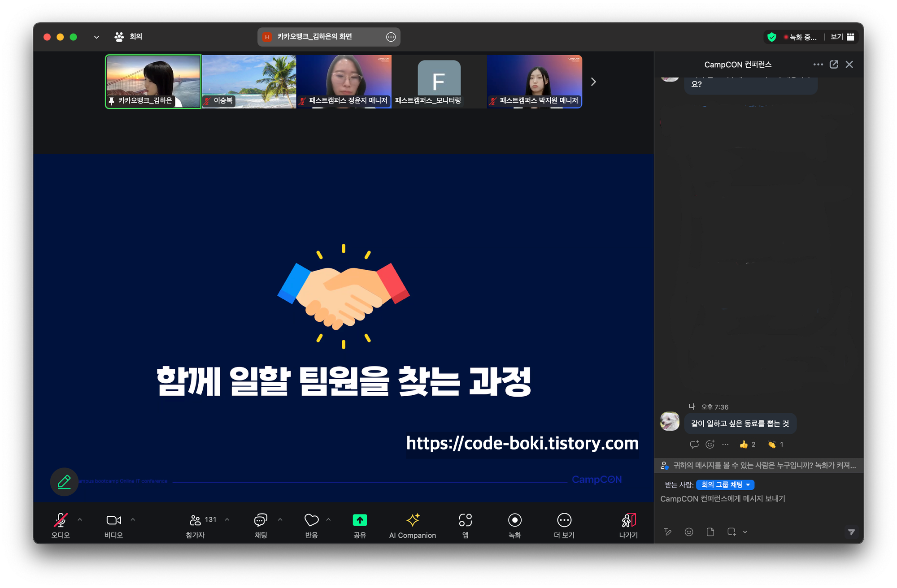Unmute the microphone audio button
The height and width of the screenshot is (588, 897).
(x=61, y=520)
